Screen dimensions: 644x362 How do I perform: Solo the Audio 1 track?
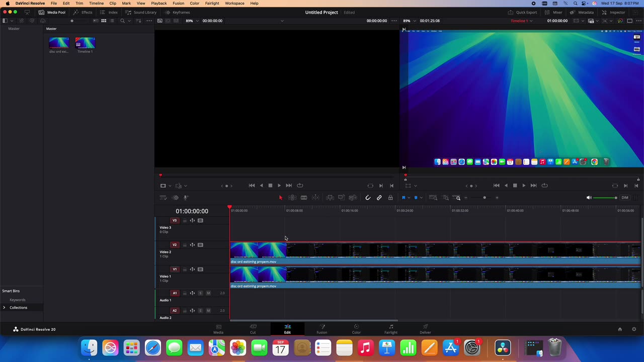click(x=200, y=293)
